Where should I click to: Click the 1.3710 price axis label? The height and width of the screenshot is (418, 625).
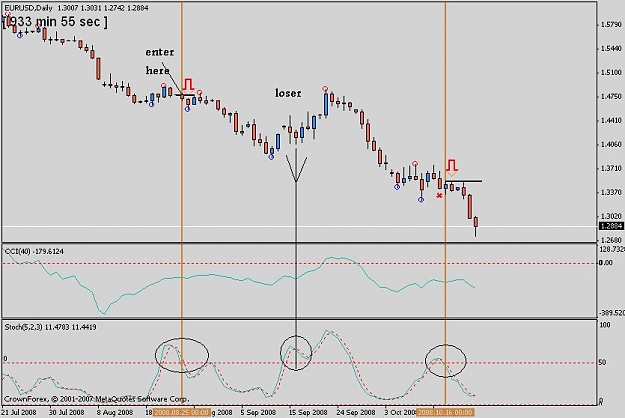pos(611,169)
